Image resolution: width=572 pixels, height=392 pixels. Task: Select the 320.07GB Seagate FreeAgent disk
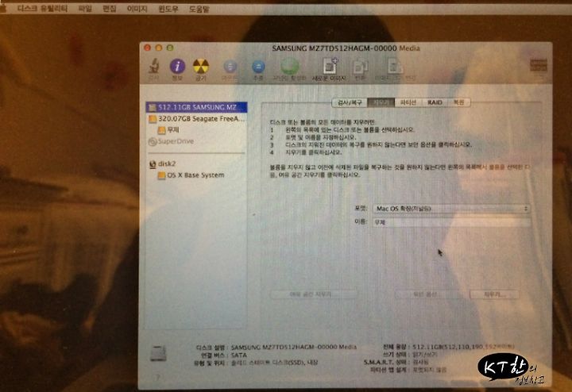[x=196, y=119]
